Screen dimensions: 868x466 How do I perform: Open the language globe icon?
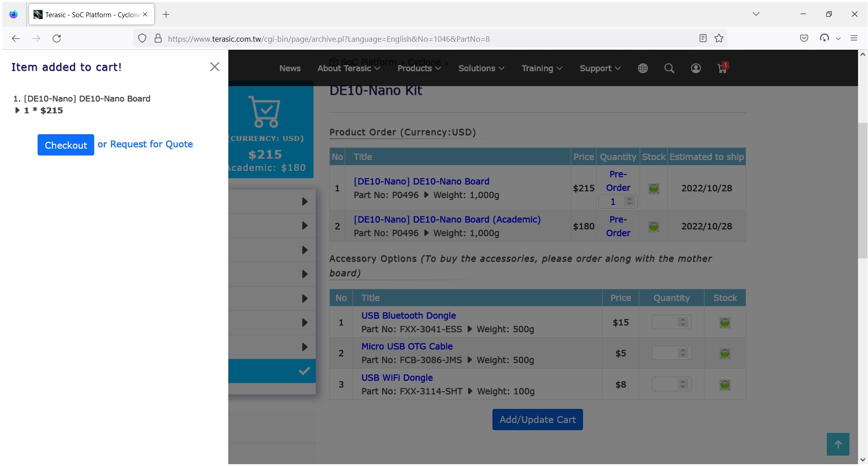(643, 68)
